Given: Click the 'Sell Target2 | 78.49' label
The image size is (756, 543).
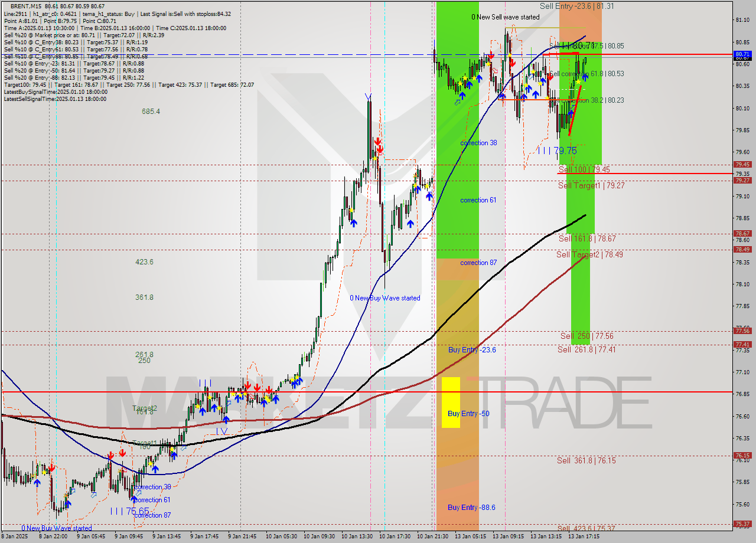Looking at the screenshot, I should click(589, 254).
